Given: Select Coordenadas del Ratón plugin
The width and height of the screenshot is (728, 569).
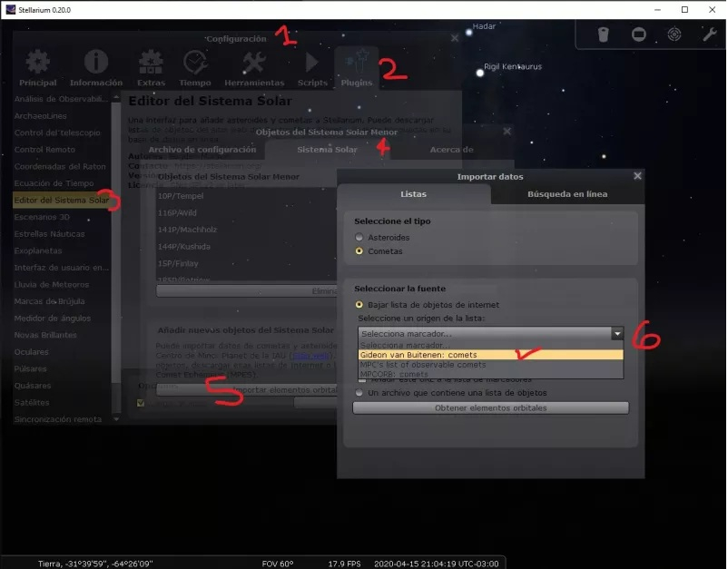Looking at the screenshot, I should point(62,166).
